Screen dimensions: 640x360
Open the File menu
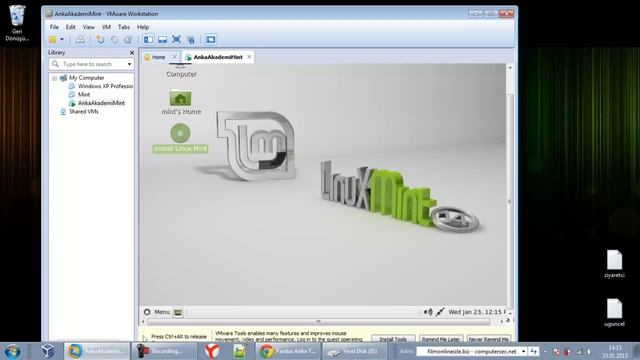point(54,27)
